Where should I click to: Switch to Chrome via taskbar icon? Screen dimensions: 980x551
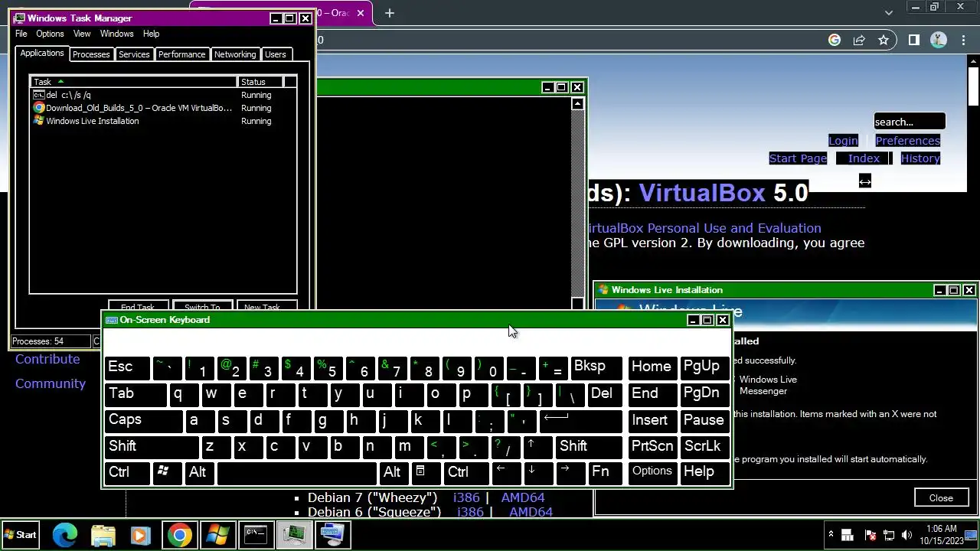[179, 535]
